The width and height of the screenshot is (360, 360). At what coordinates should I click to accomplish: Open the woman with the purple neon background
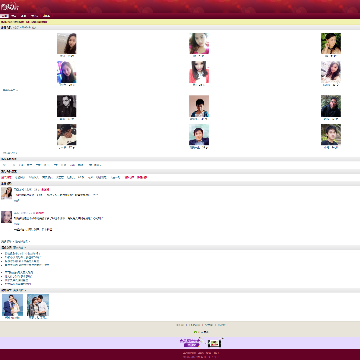pos(67,72)
